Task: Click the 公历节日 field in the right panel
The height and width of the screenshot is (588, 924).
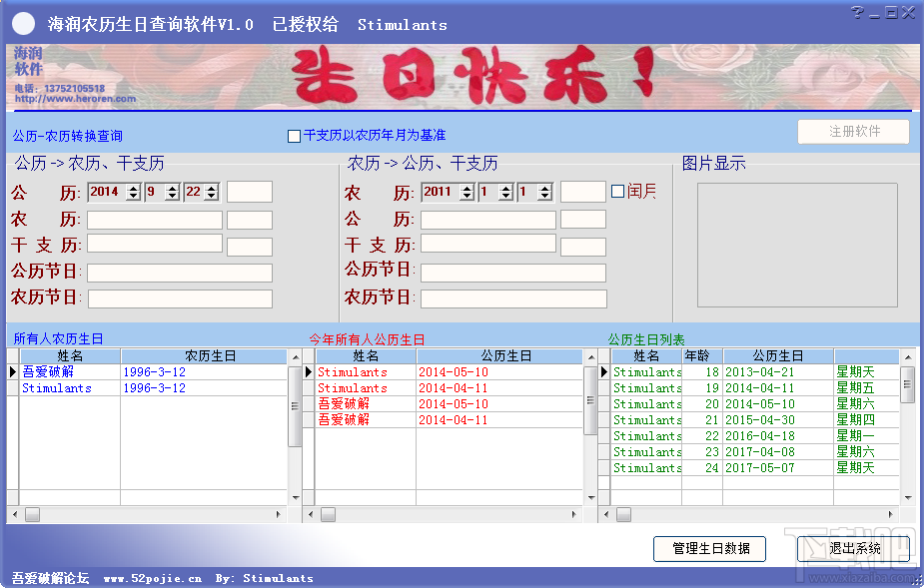Action: tap(513, 273)
